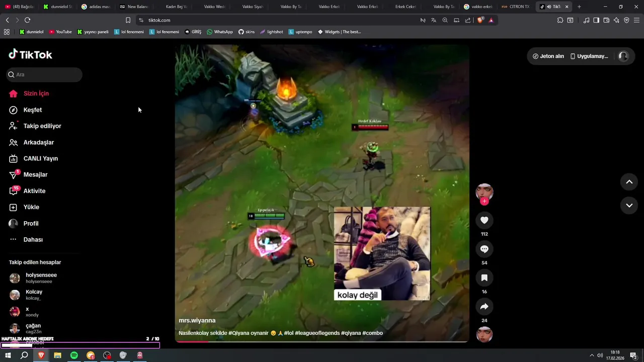Open site settings icon beside tiktok.com
This screenshot has height=362, width=644.
click(x=141, y=20)
